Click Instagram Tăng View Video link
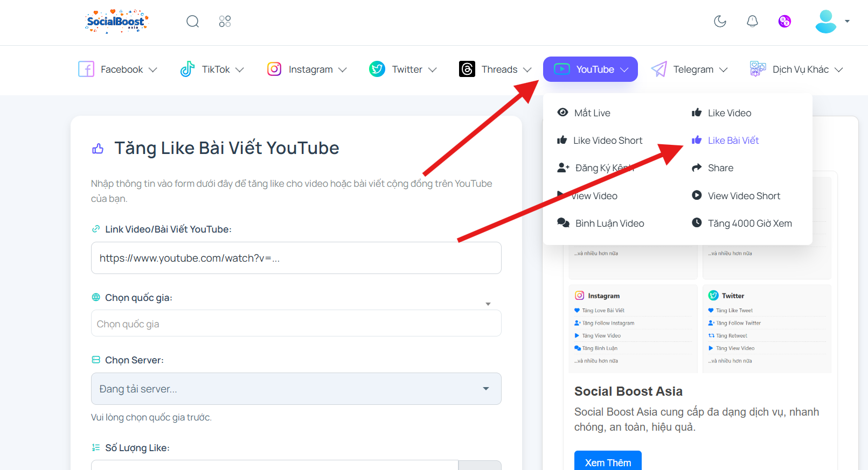The image size is (868, 470). (x=601, y=336)
